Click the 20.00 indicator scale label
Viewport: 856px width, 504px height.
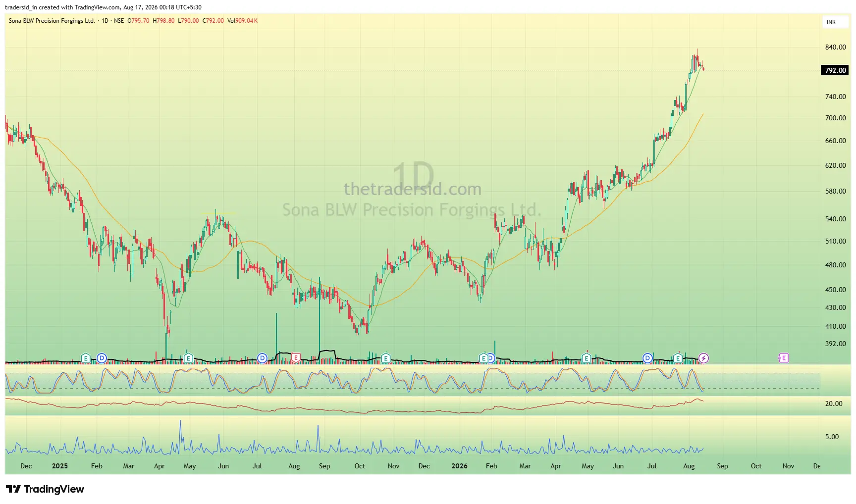[834, 403]
